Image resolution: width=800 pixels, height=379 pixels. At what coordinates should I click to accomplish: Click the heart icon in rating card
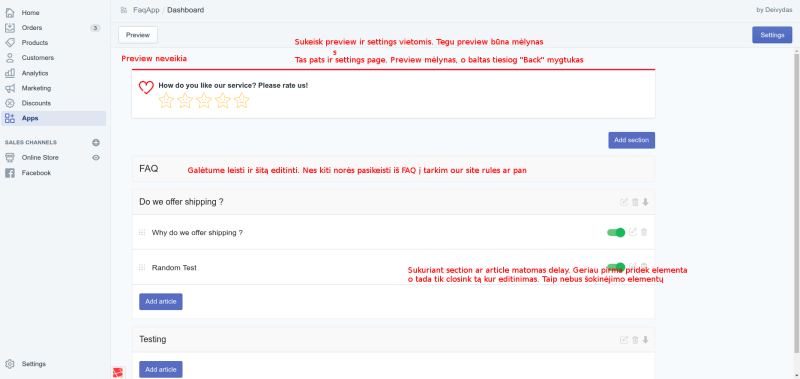(x=146, y=87)
